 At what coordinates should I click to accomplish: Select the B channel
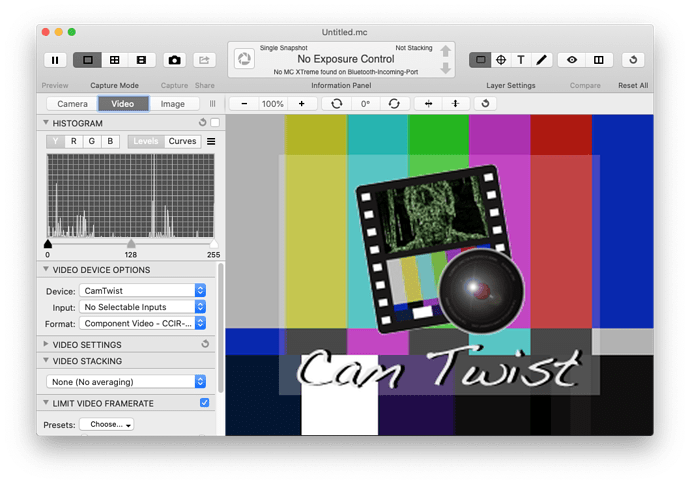coord(110,141)
